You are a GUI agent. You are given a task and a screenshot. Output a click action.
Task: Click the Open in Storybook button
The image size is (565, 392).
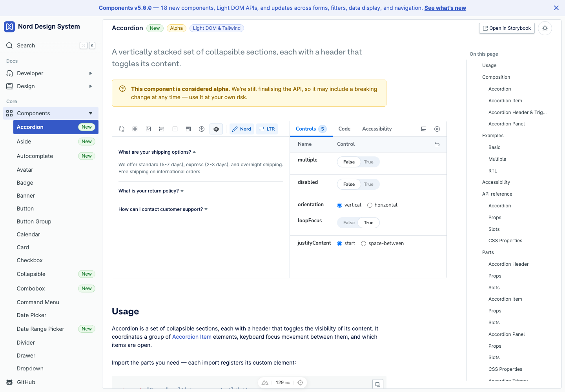[507, 28]
